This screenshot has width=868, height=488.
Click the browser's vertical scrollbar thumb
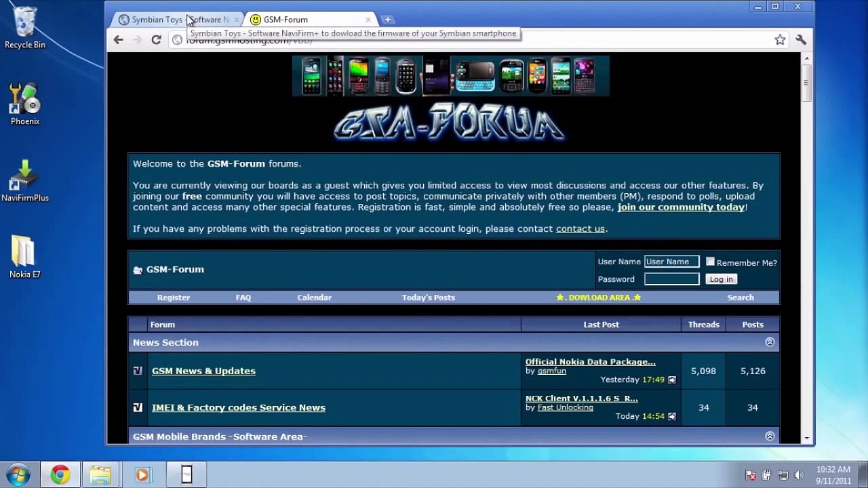click(x=806, y=83)
